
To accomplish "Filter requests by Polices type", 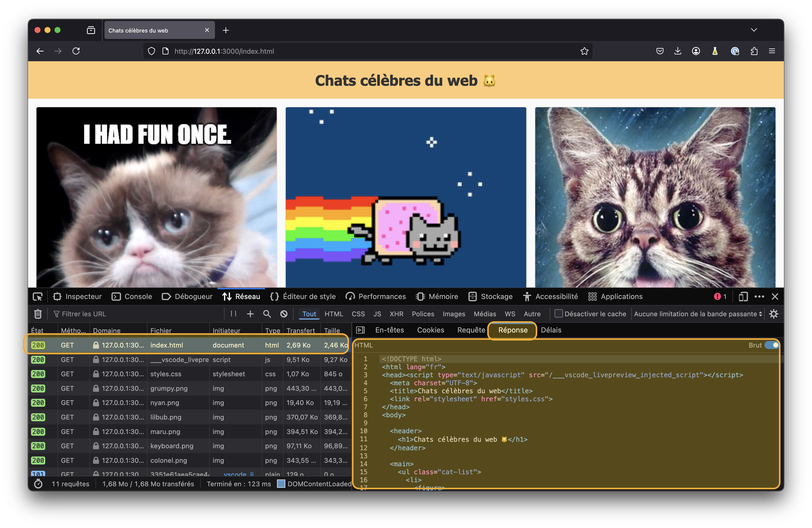I will [x=423, y=314].
